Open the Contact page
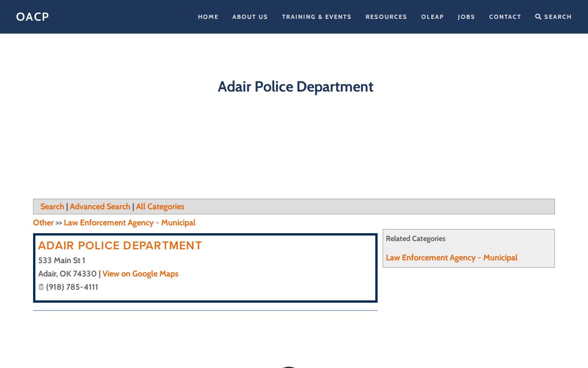This screenshot has height=368, width=588. coord(505,17)
